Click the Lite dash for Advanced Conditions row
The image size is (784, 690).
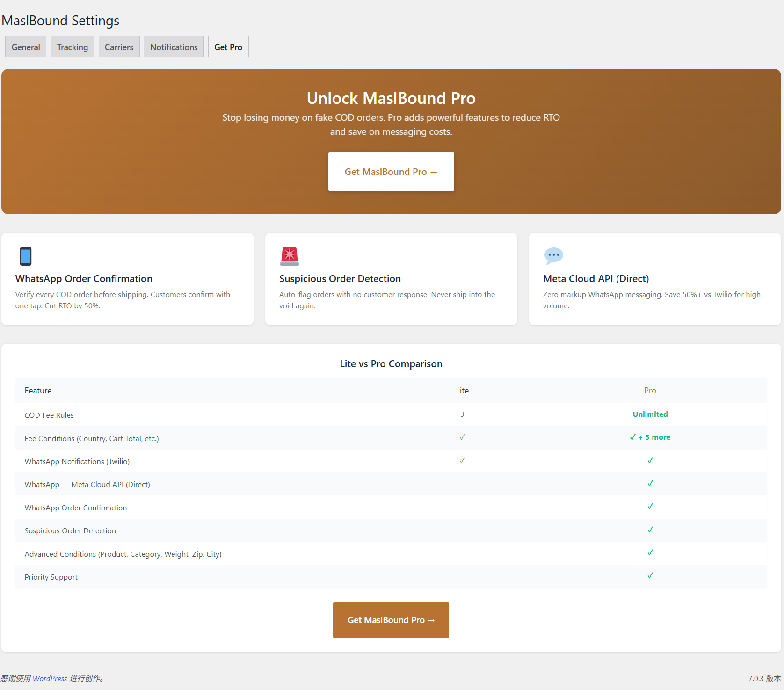(x=462, y=553)
